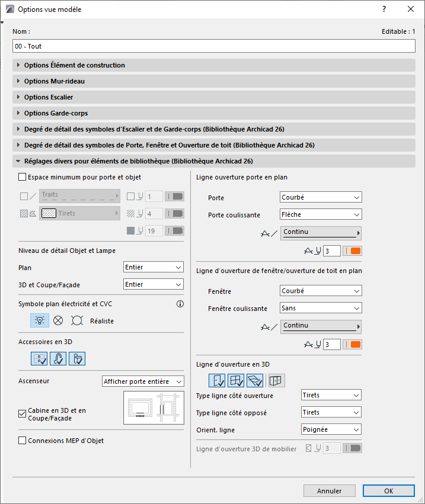The width and height of the screenshot is (425, 504).
Task: Expand Degré de détail Porte, Fenêtre panel
Action: (x=214, y=145)
